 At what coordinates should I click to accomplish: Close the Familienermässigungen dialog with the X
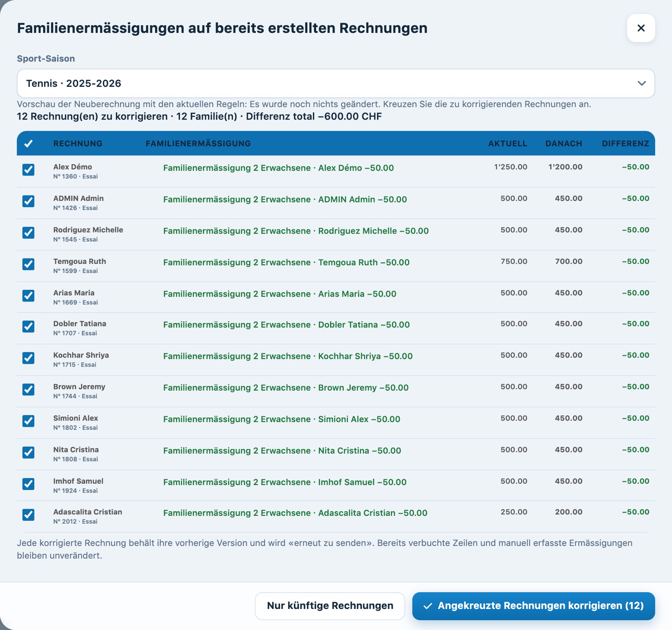pos(641,28)
